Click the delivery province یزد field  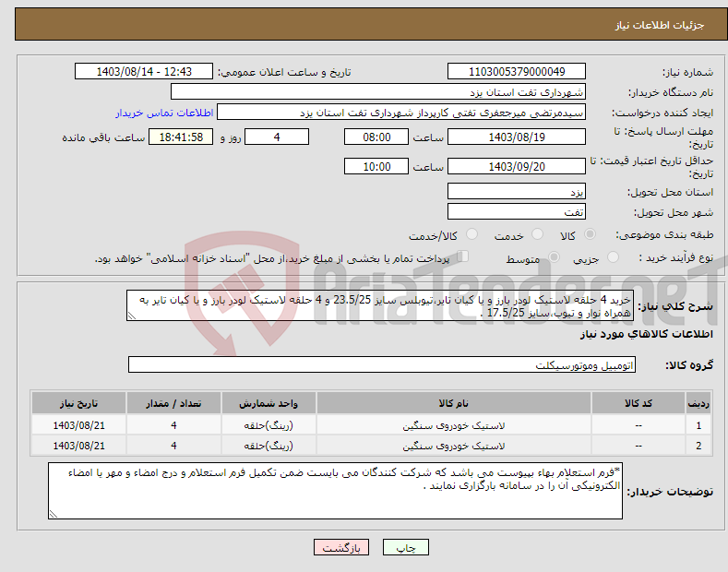pyautogui.click(x=517, y=191)
